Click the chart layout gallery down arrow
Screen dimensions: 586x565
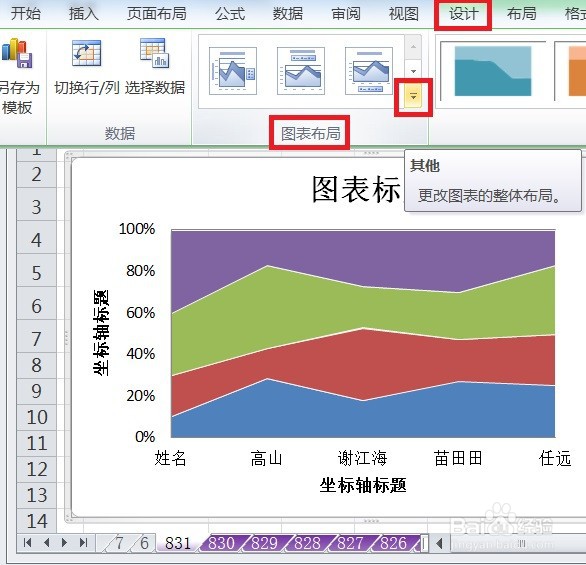413,71
